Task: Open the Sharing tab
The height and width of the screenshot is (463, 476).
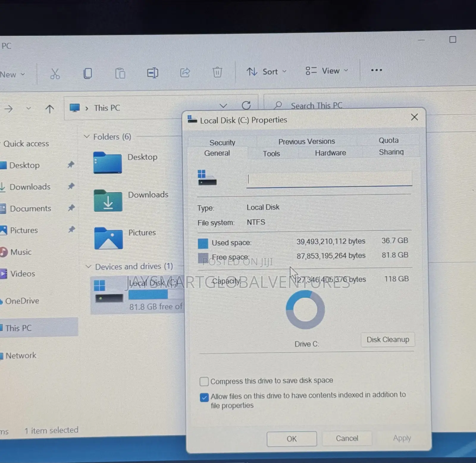Action: [x=391, y=152]
